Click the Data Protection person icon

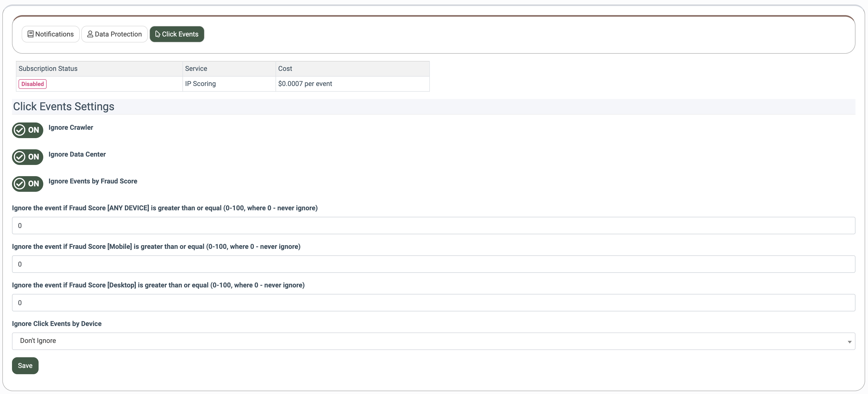tap(90, 34)
